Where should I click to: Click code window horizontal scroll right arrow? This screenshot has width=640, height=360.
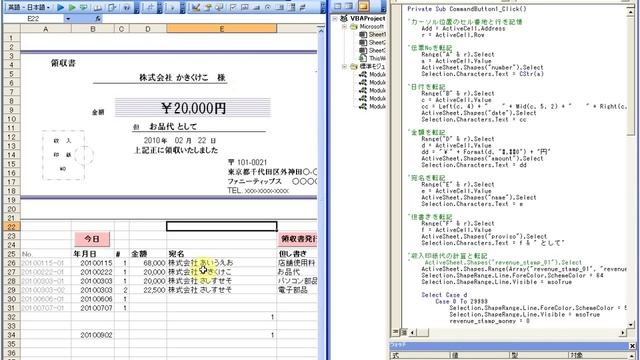(x=623, y=333)
